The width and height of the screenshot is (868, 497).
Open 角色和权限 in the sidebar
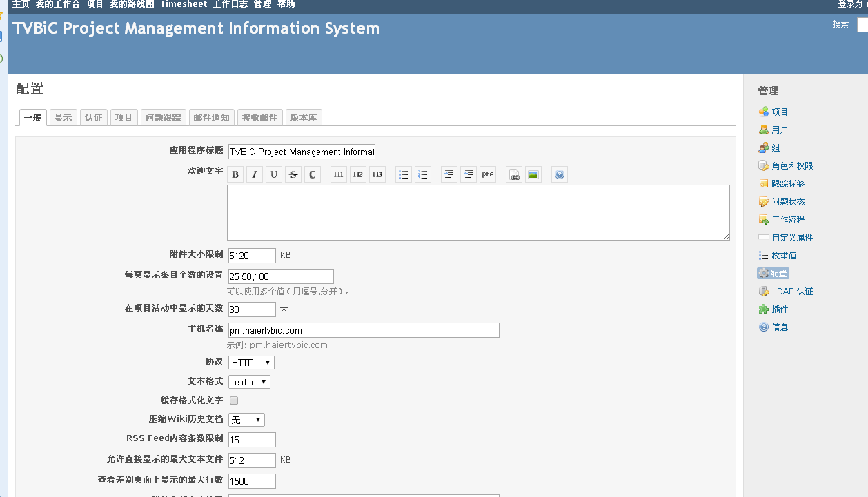[792, 165]
